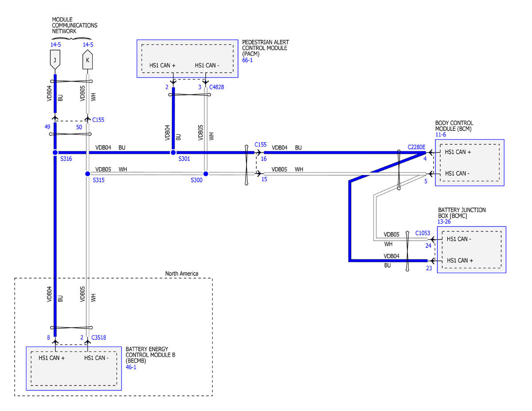Open page reference 66-1 under PACM
The height and width of the screenshot is (411, 532).
pos(248,60)
